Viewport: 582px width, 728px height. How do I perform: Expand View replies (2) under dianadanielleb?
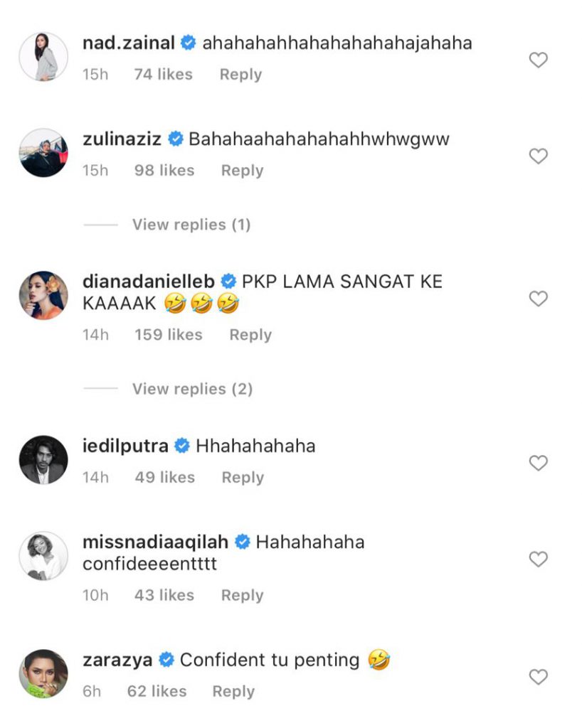click(x=192, y=389)
